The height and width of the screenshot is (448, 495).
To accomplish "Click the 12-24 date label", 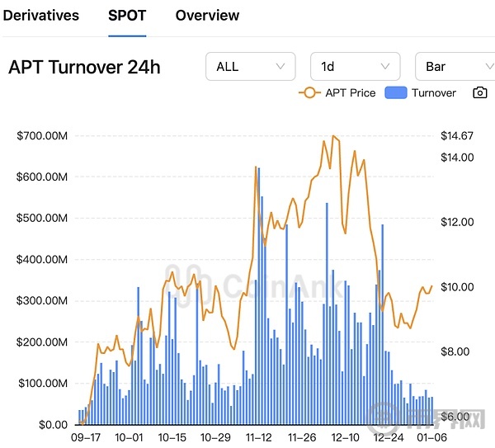I will pos(389,437).
